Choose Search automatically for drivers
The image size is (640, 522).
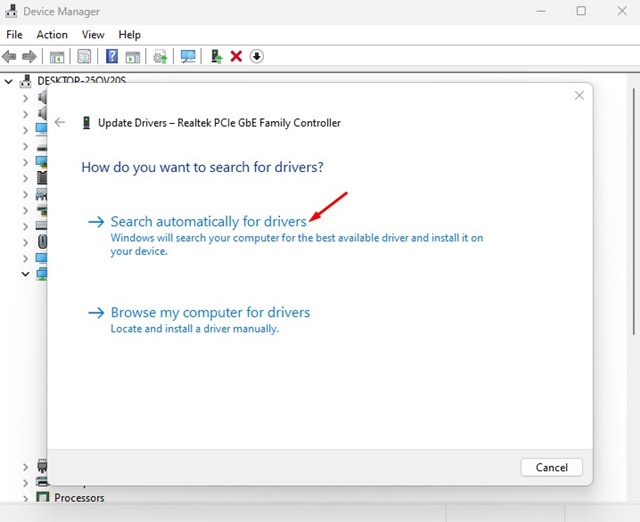(209, 222)
